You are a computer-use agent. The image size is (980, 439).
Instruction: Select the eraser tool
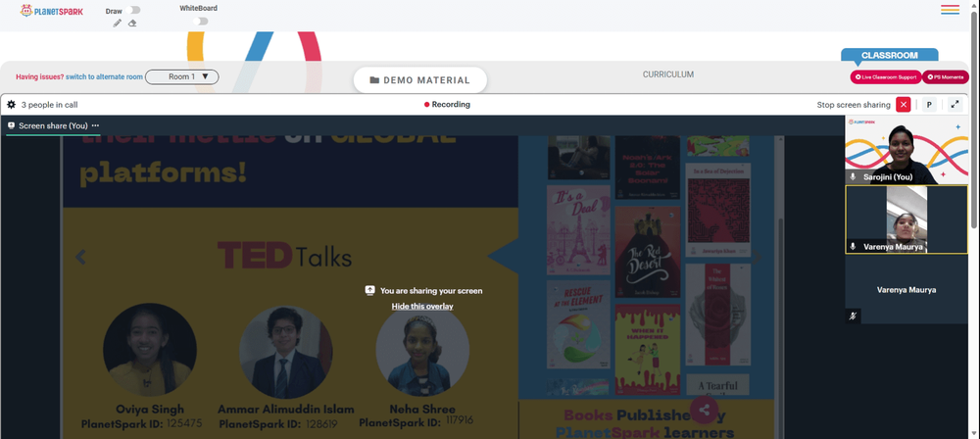[x=132, y=24]
